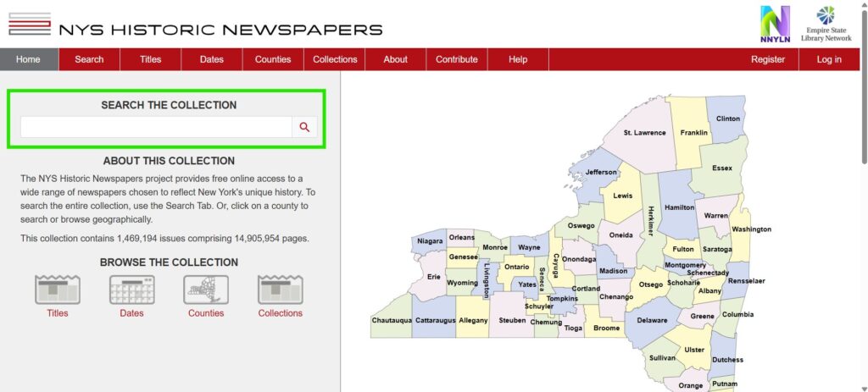Select Oneida county on the map
Image resolution: width=868 pixels, height=392 pixels.
pos(620,235)
